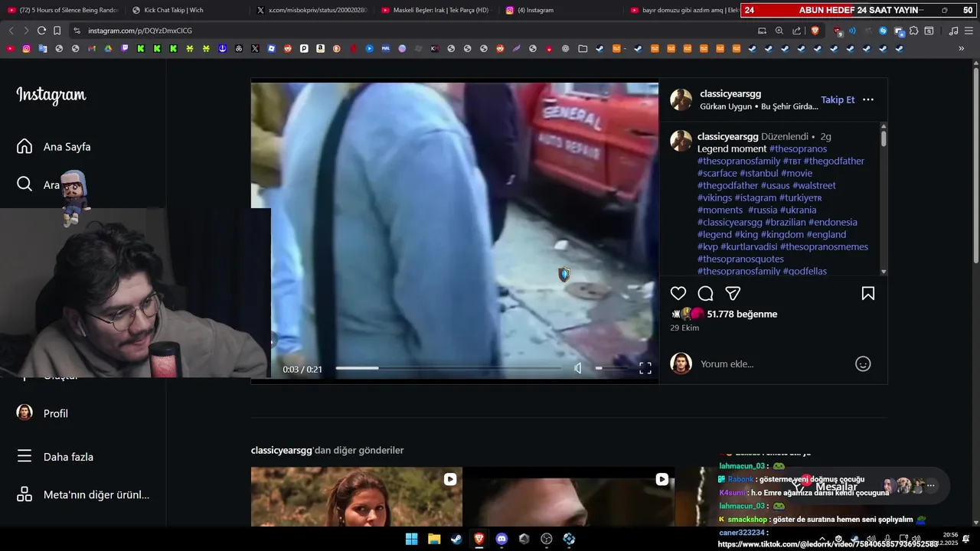
Task: Open Windows Start menu
Action: tap(411, 539)
